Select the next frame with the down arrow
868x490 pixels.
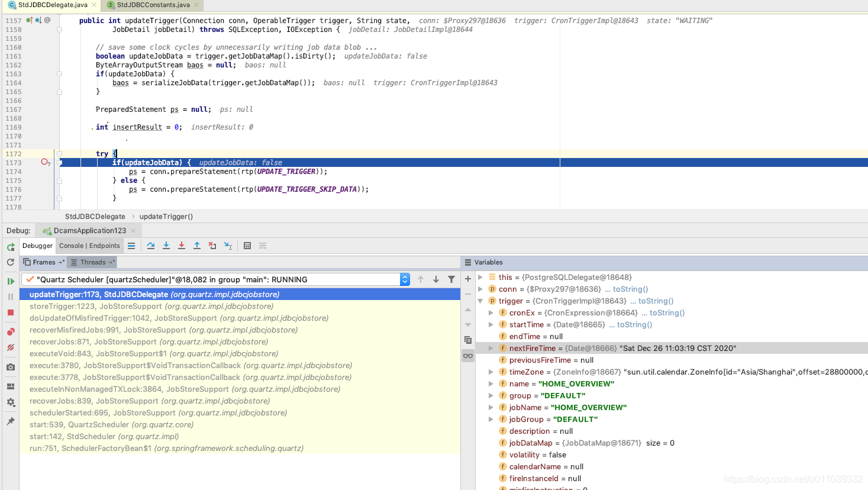tap(436, 279)
